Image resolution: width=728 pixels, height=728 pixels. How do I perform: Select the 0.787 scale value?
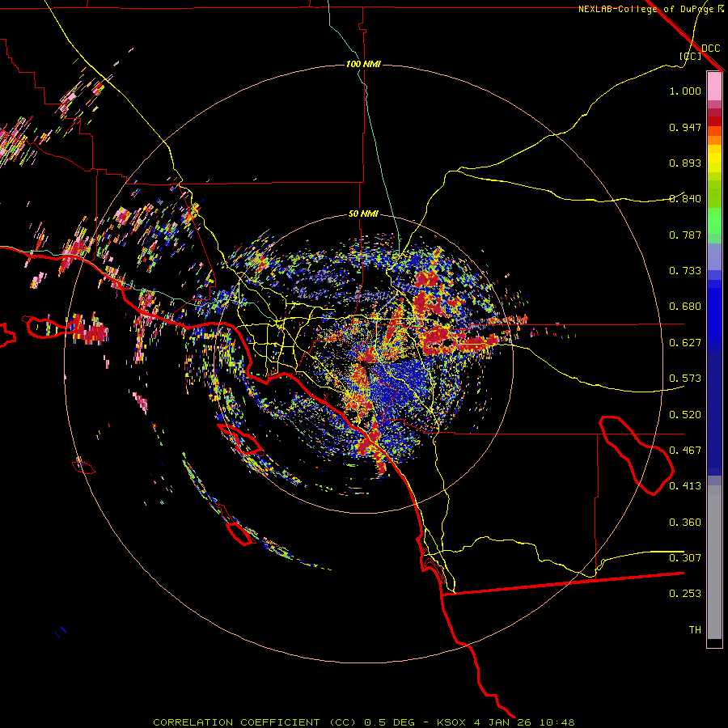(685, 235)
